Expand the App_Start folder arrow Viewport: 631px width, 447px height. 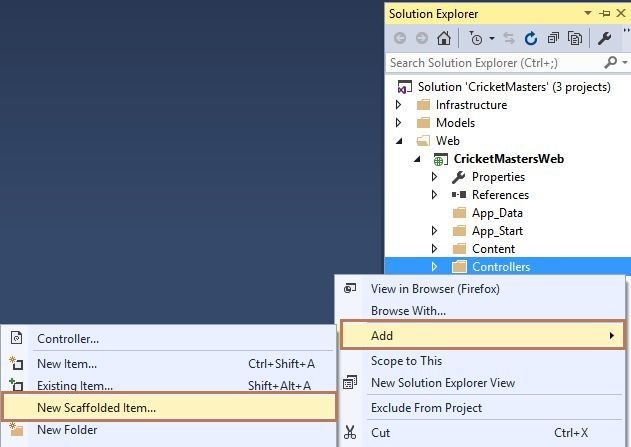[434, 230]
